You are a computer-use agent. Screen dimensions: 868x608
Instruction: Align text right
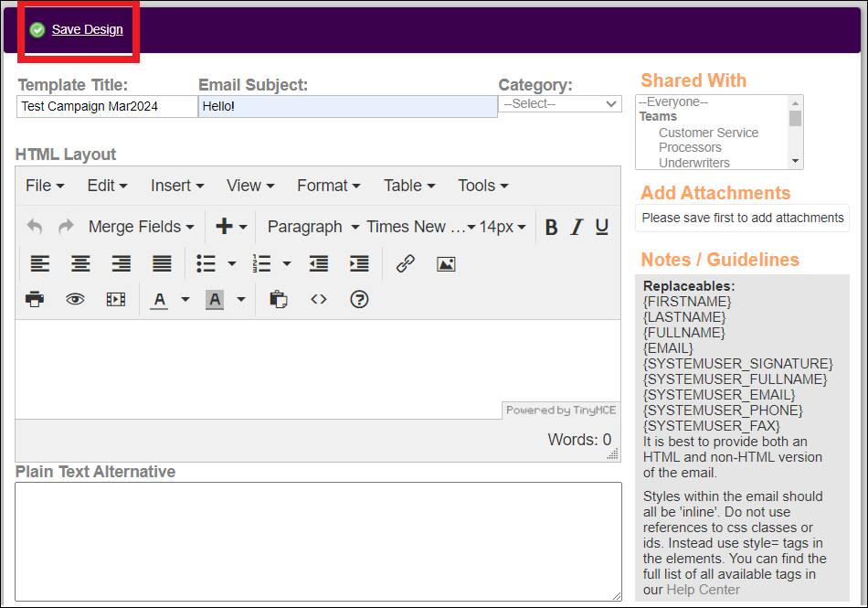(x=122, y=263)
